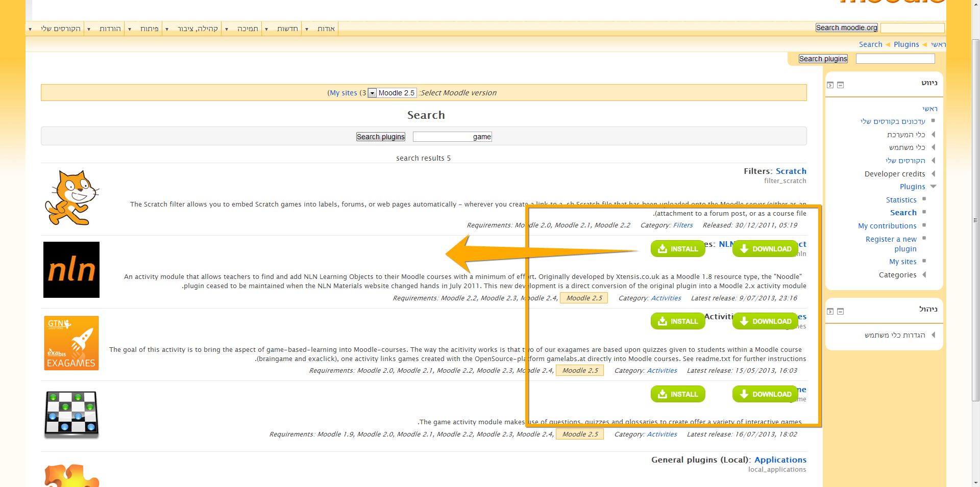This screenshot has width=980, height=487.
Task: Download the Exagames activity plugin
Action: (x=765, y=321)
